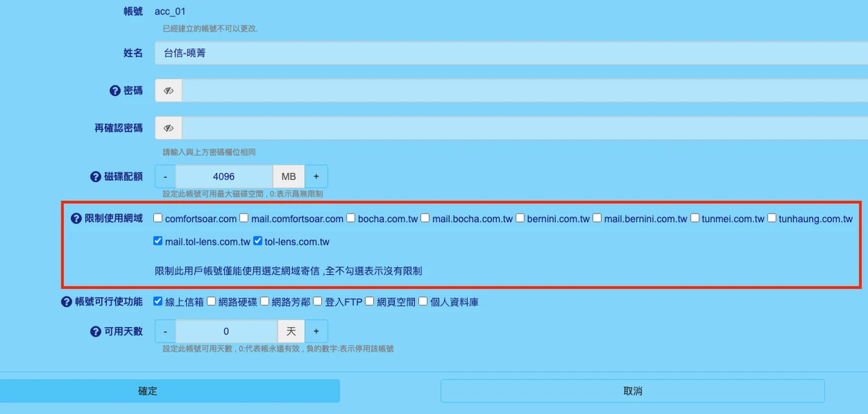The height and width of the screenshot is (414, 868).
Task: Enable the 登入FTP function checkbox
Action: coord(318,301)
